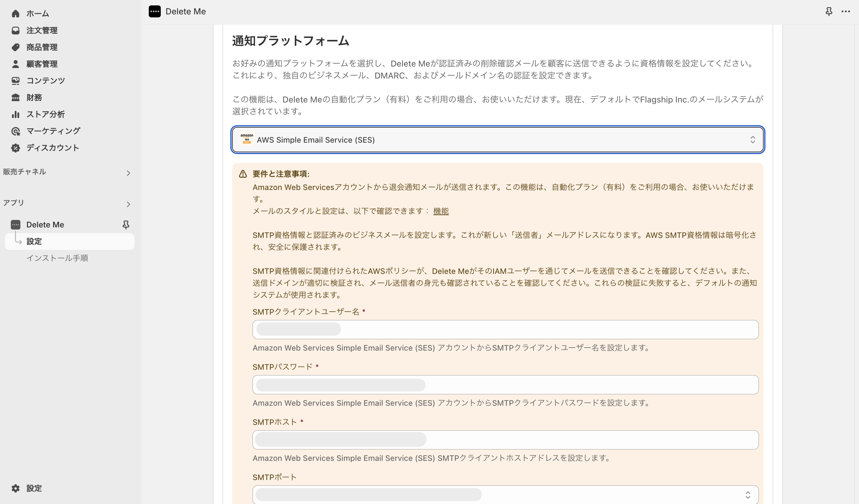The height and width of the screenshot is (504, 859).
Task: Open 注文管理 from the sidebar
Action: tap(42, 30)
